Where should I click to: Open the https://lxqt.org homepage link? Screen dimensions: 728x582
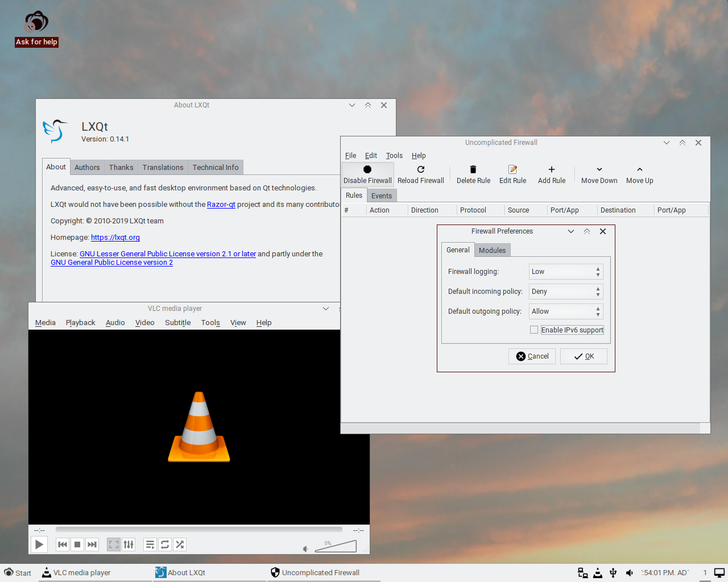115,238
